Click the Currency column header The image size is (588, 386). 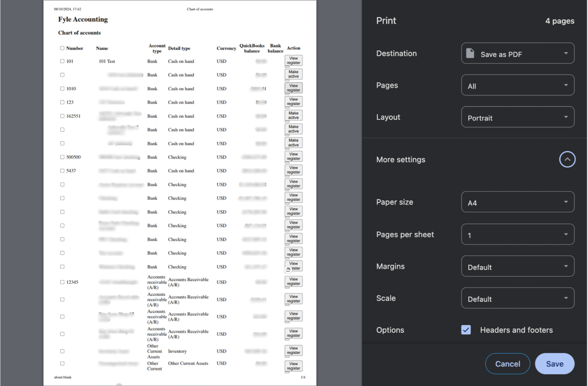(x=226, y=48)
